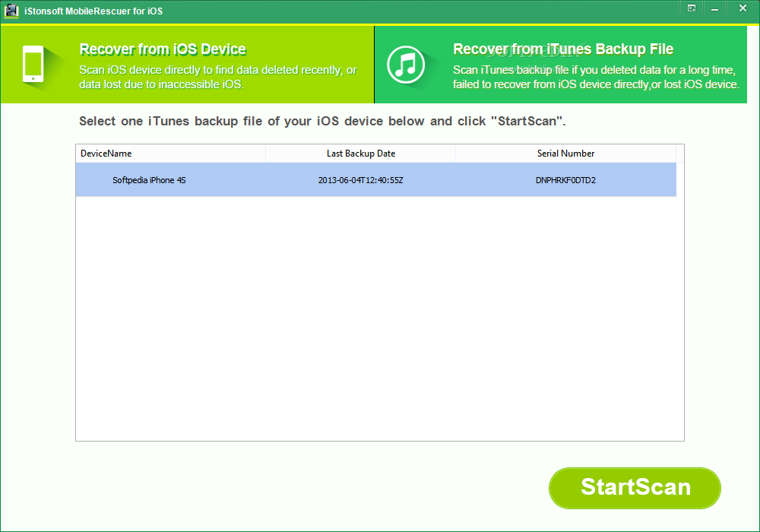Close the MobileRescuer window
Viewport: 760px width, 532px height.
(x=743, y=8)
